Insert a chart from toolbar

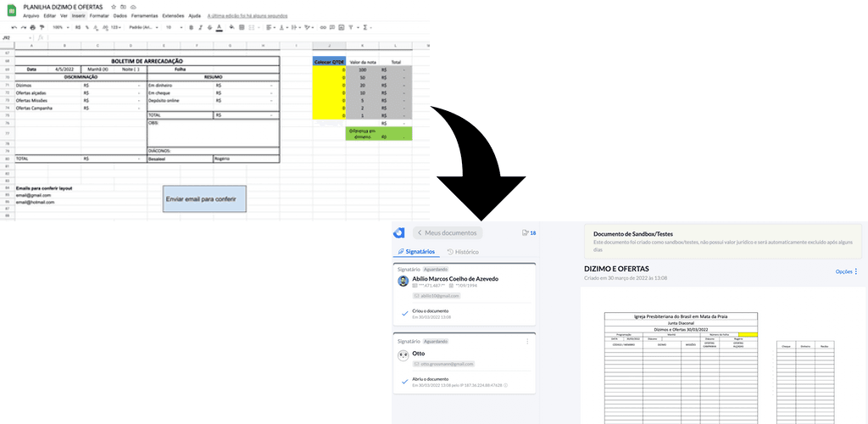[342, 27]
